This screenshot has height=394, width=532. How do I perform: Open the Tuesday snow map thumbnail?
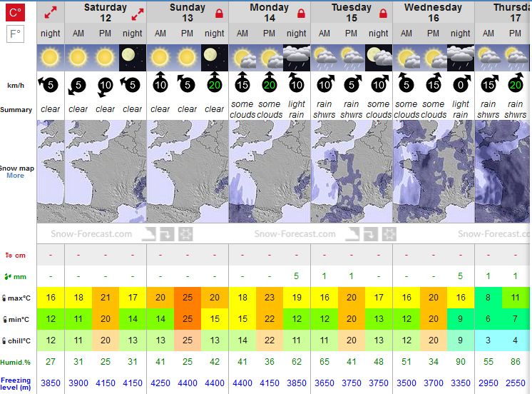coord(352,171)
